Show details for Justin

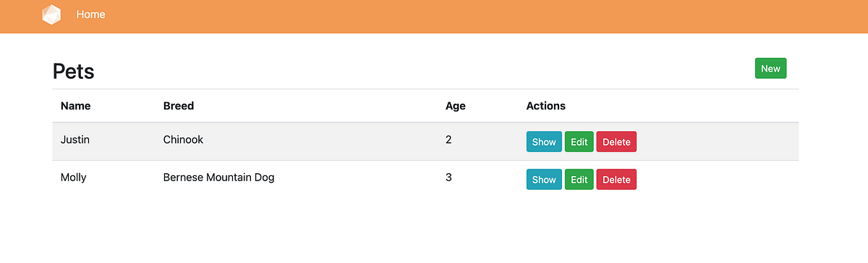[544, 142]
